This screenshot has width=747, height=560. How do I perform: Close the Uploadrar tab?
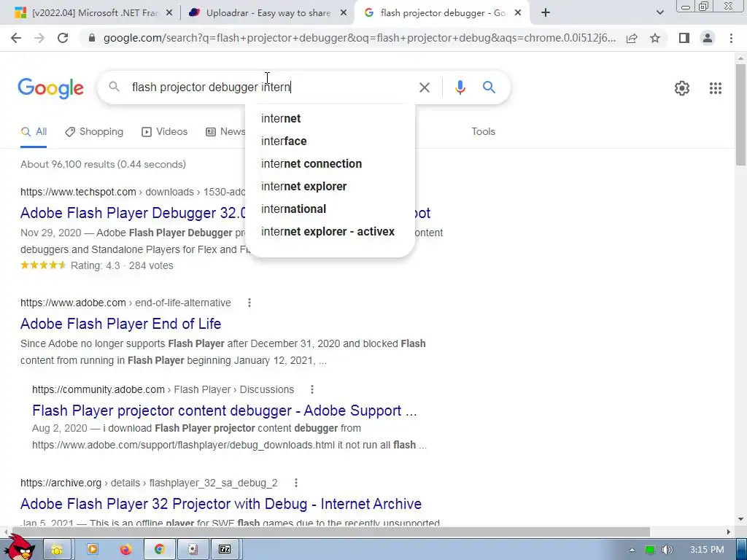pos(344,13)
